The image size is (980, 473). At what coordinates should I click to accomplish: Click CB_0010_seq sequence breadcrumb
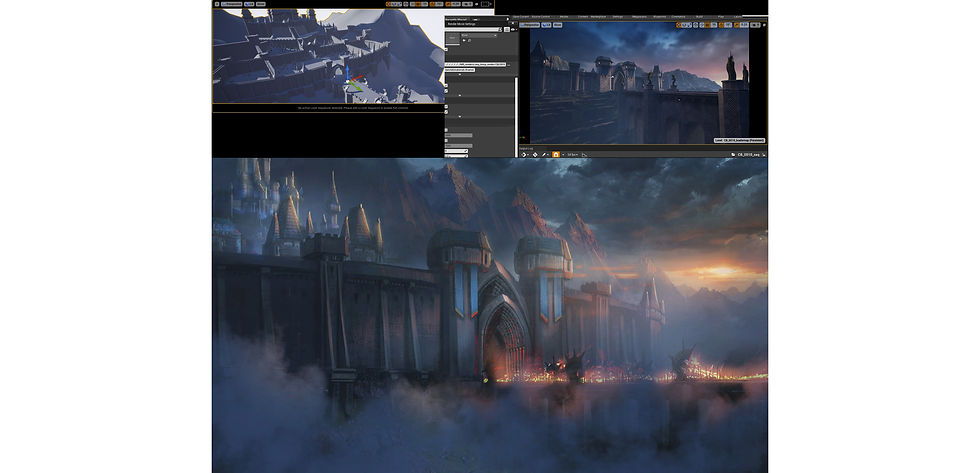(x=748, y=154)
